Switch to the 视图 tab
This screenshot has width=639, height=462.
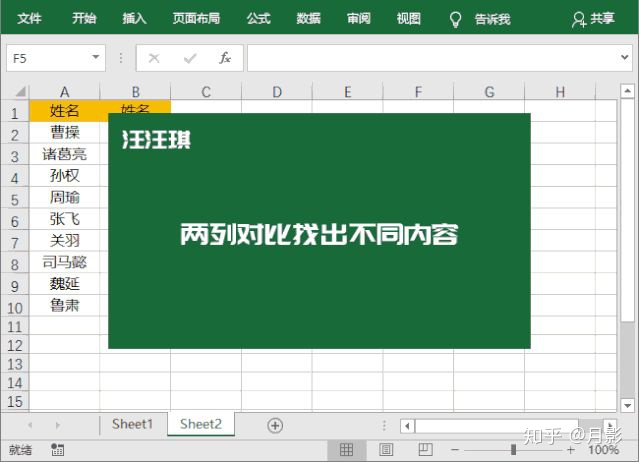[x=408, y=18]
